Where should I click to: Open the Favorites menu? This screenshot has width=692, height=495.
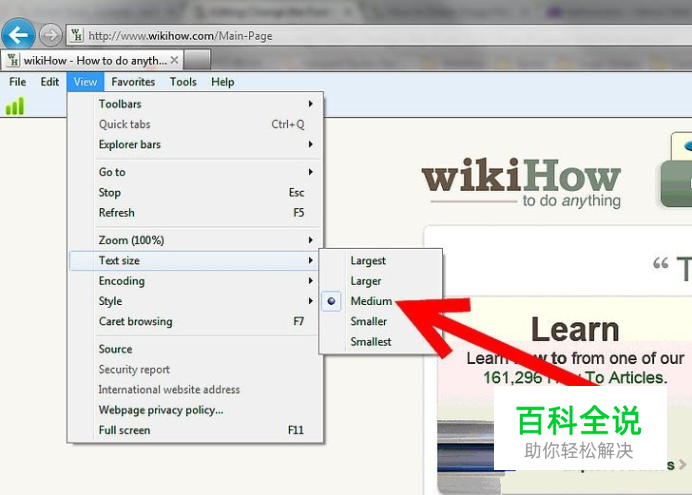[x=133, y=82]
